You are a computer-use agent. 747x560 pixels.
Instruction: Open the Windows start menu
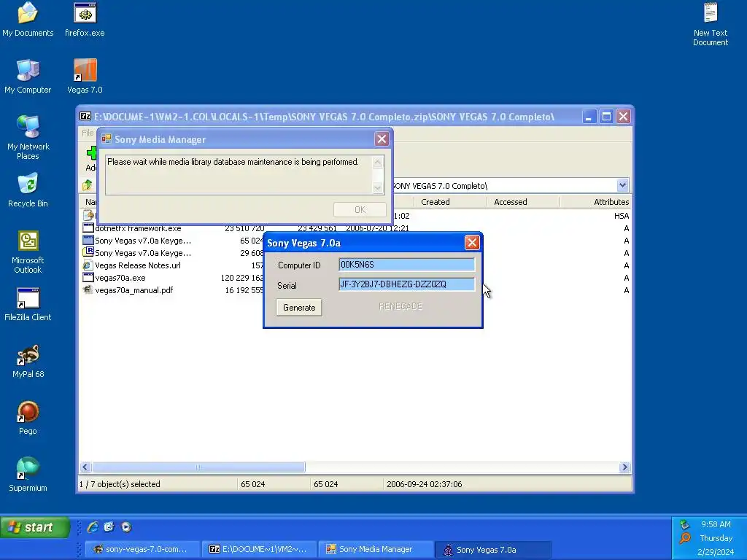coord(35,527)
